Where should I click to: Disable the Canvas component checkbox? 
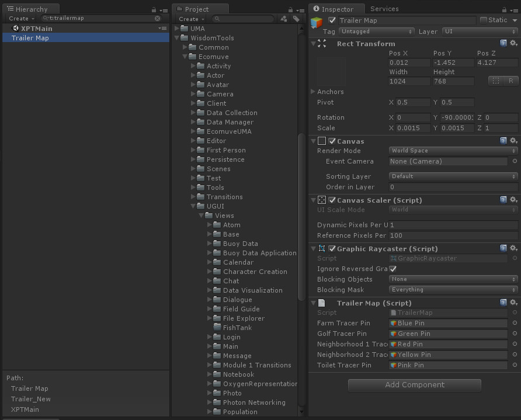pos(332,141)
